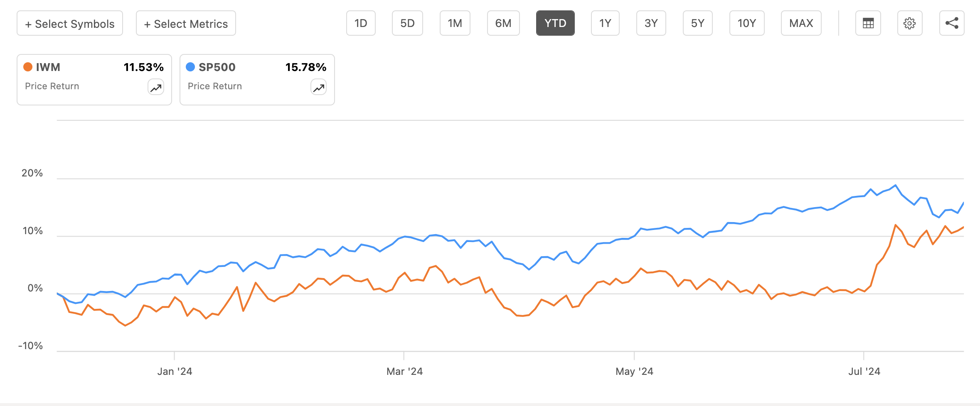Open the Select Metrics picker

[186, 24]
